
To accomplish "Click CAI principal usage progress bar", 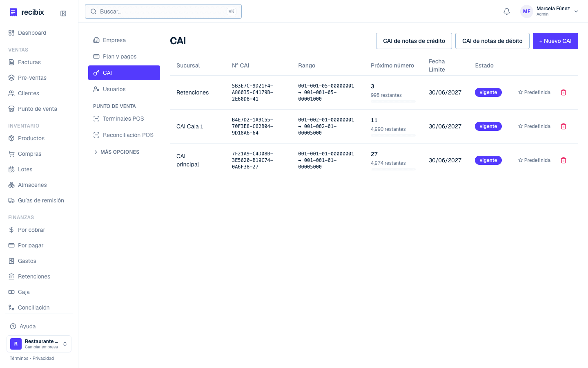I will 393,169.
